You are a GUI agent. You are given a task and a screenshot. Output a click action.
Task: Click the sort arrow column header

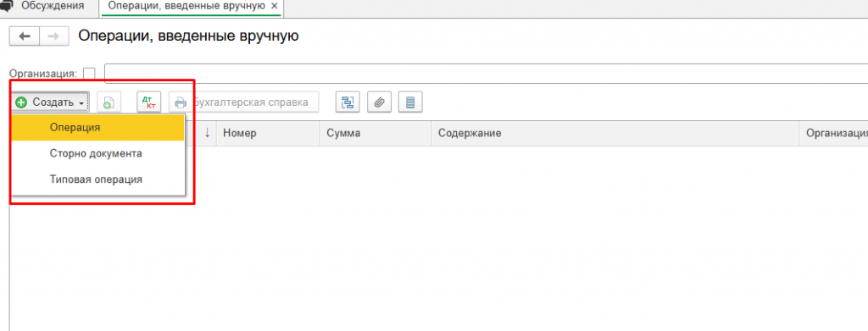[207, 133]
